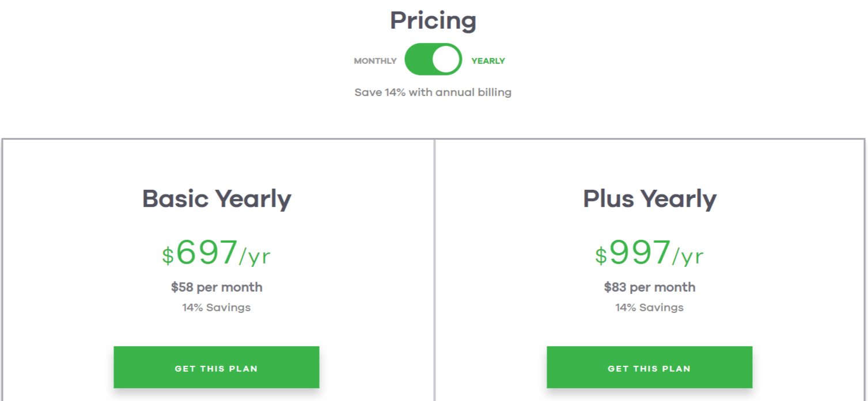Click the '/yr' suffix after 697
868x401 pixels.
[255, 256]
